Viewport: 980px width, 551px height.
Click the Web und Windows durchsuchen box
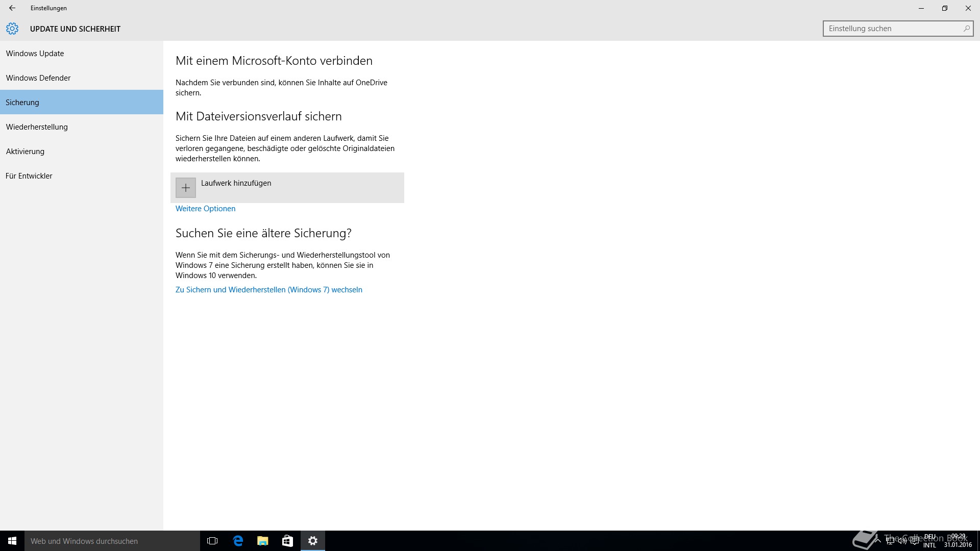click(112, 541)
